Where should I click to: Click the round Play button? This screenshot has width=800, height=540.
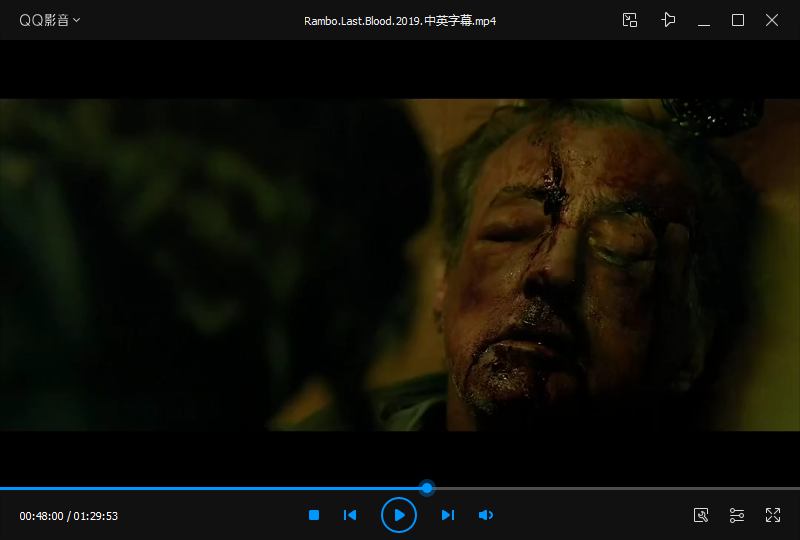point(399,515)
